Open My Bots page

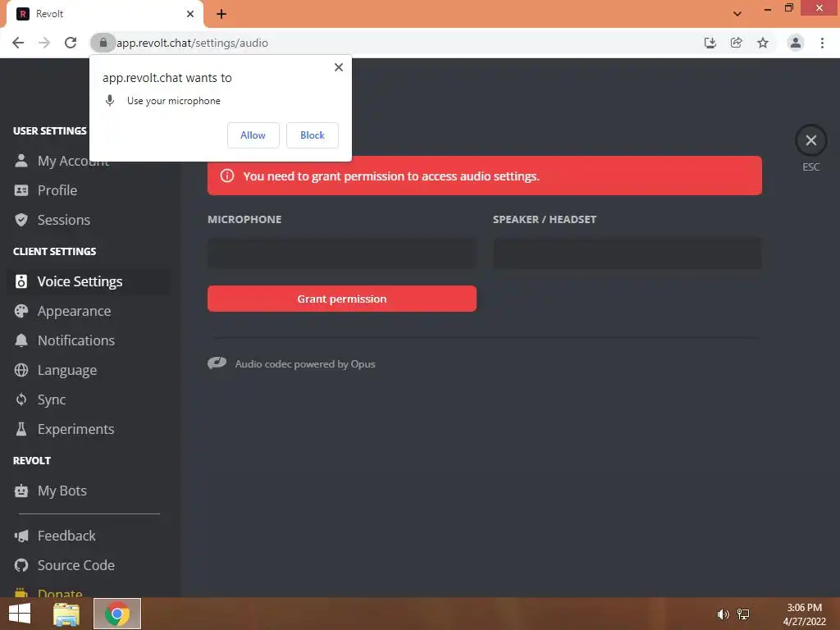(89, 491)
